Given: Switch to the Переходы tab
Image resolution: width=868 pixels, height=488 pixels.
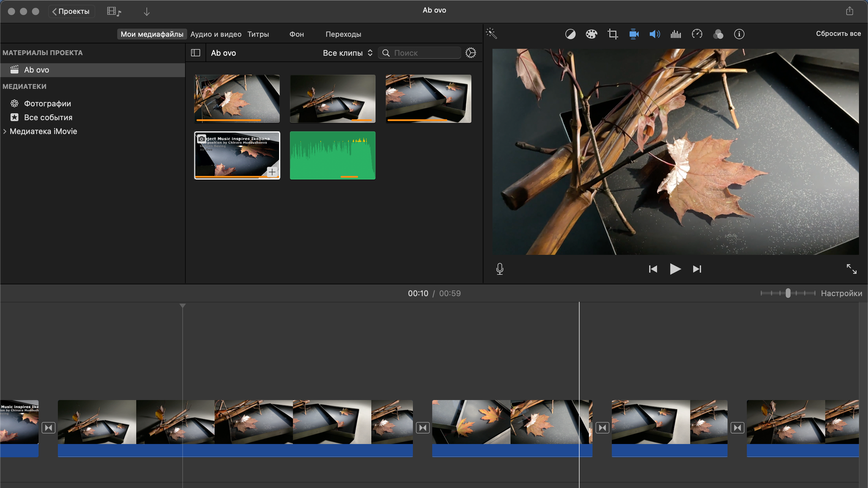Looking at the screenshot, I should (x=343, y=34).
